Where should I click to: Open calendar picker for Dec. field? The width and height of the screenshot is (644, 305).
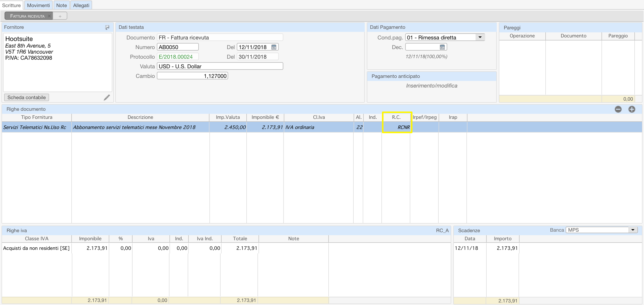(x=442, y=47)
